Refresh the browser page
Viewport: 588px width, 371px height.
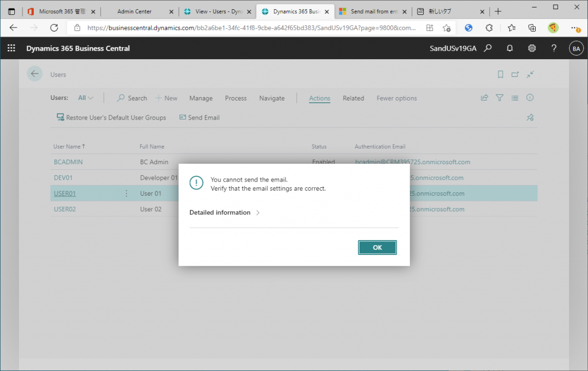pos(54,28)
